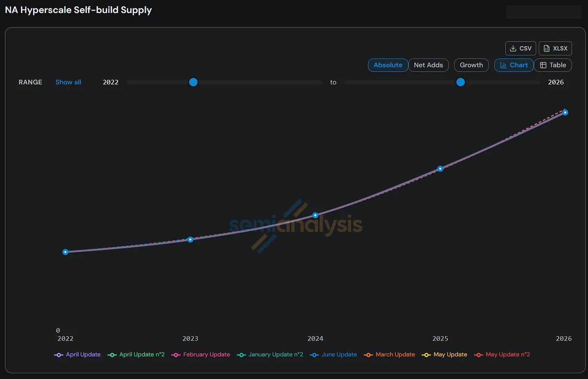Select the Chart display mode
The height and width of the screenshot is (379, 588).
click(514, 65)
